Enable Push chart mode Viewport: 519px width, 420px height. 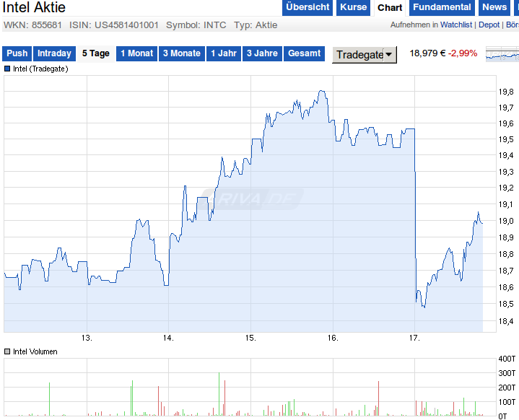(x=17, y=53)
